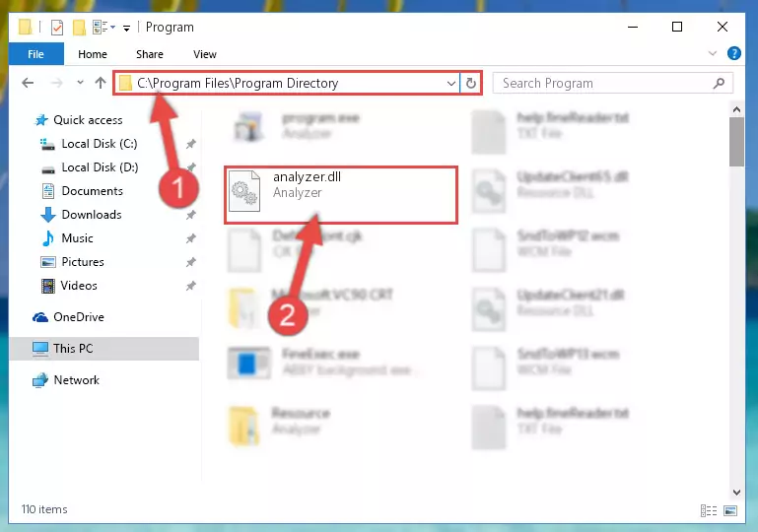Click the New folder quick access icon
Image resolution: width=758 pixels, height=532 pixels.
[x=79, y=27]
